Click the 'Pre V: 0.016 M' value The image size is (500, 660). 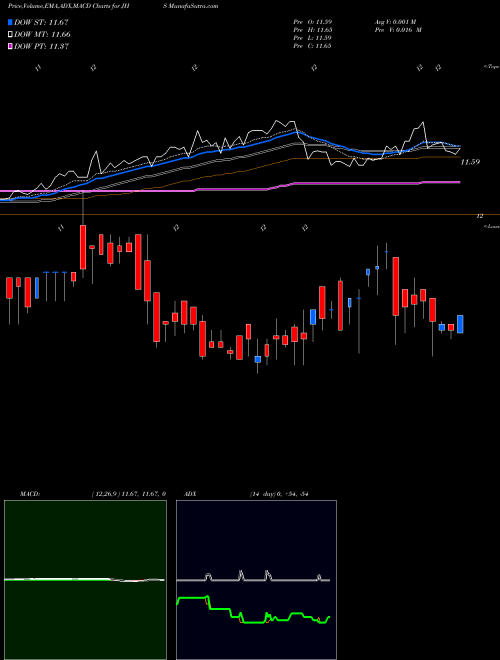tap(400, 30)
